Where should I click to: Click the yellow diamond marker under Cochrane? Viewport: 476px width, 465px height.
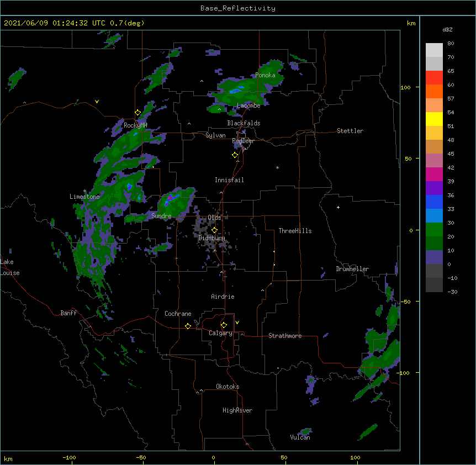click(x=188, y=326)
